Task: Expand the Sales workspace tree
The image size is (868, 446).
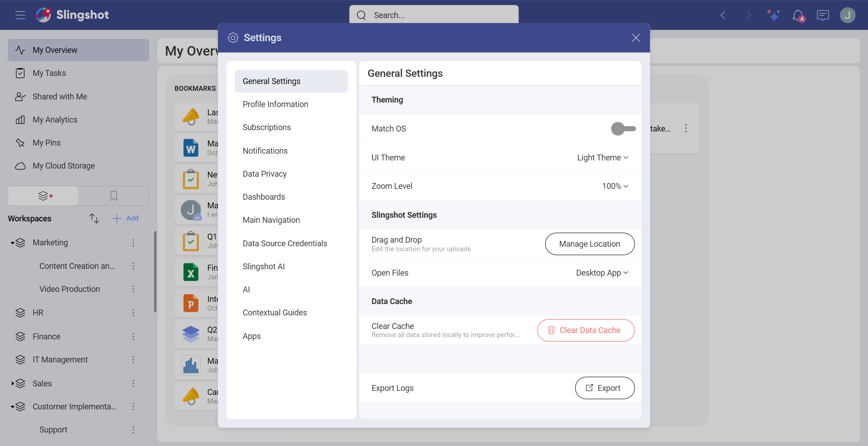Action: [12, 384]
